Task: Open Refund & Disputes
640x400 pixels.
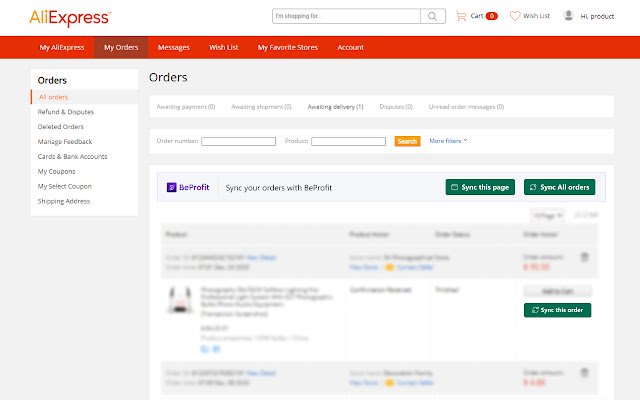Action: [66, 112]
